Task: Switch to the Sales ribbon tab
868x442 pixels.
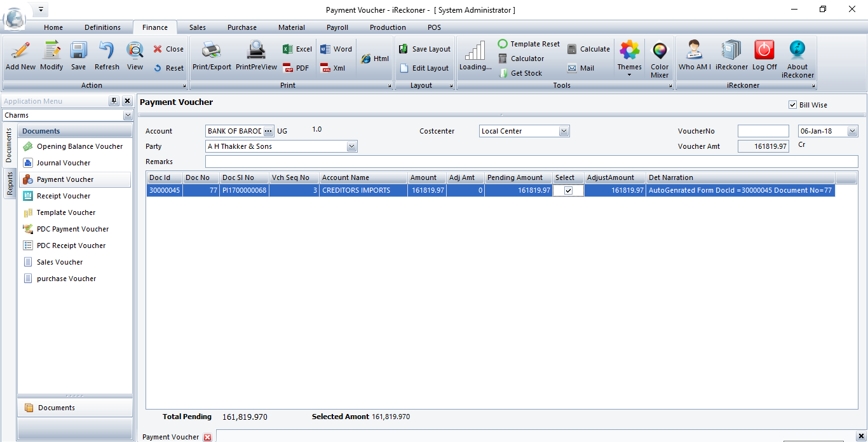Action: pos(198,27)
